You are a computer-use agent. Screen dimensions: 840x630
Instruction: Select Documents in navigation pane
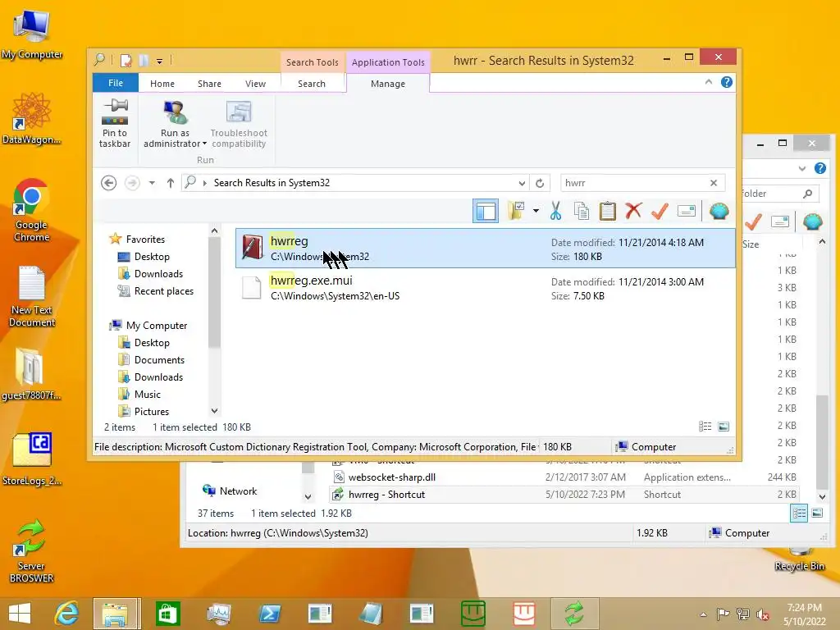(x=159, y=359)
